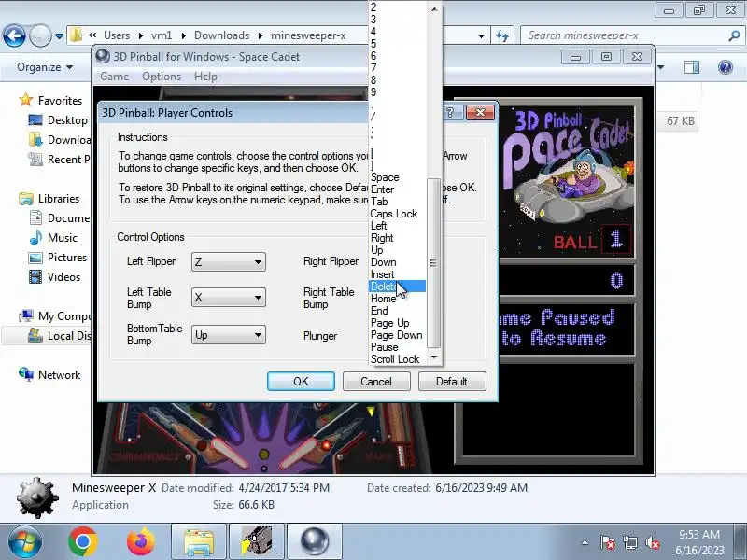This screenshot has height=560, width=747.
Task: Open the Organize dropdown in Explorer
Action: (45, 67)
